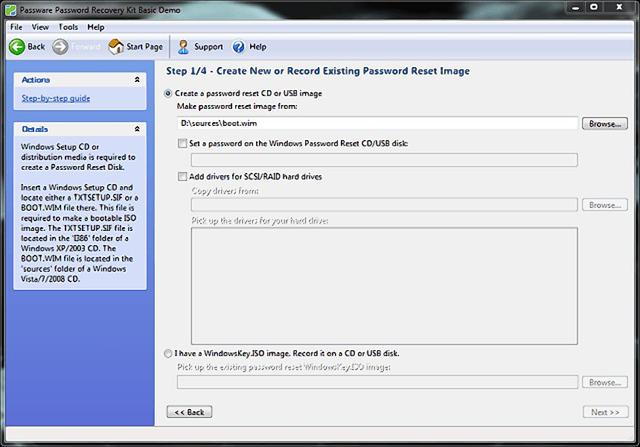Screen dimensions: 640x447
Task: Click Browse for WindowsKey.ISO image
Action: coord(604,383)
